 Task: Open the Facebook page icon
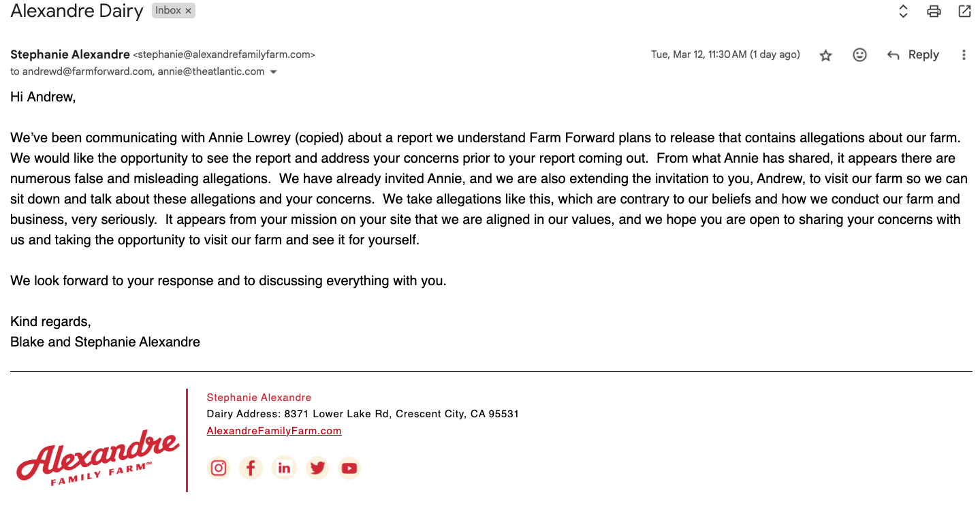pos(251,468)
